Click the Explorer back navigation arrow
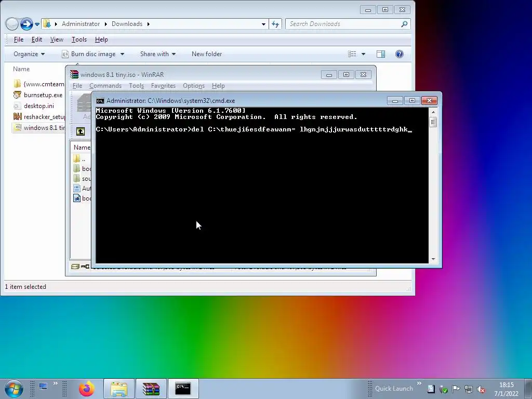 (12, 24)
